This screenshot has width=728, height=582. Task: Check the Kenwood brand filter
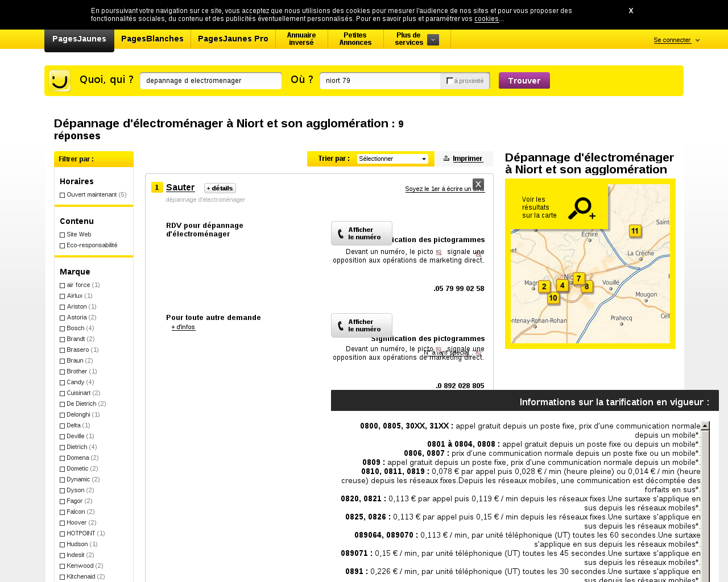point(63,566)
